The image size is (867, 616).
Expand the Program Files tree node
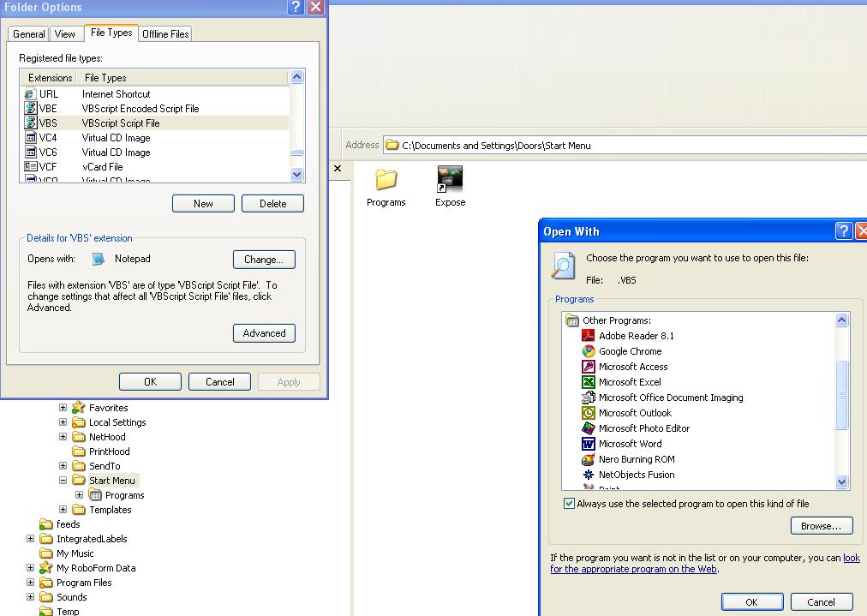point(30,583)
